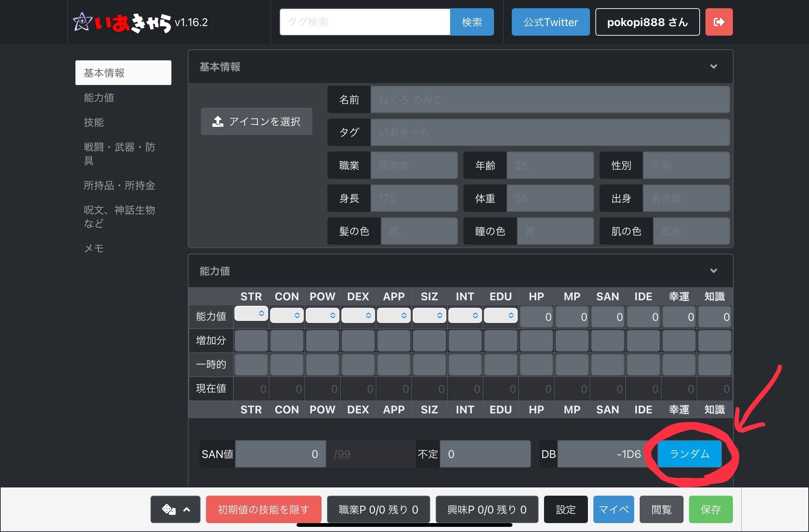The image size is (809, 532).
Task: Click the タグ tag input field
Action: click(x=550, y=132)
